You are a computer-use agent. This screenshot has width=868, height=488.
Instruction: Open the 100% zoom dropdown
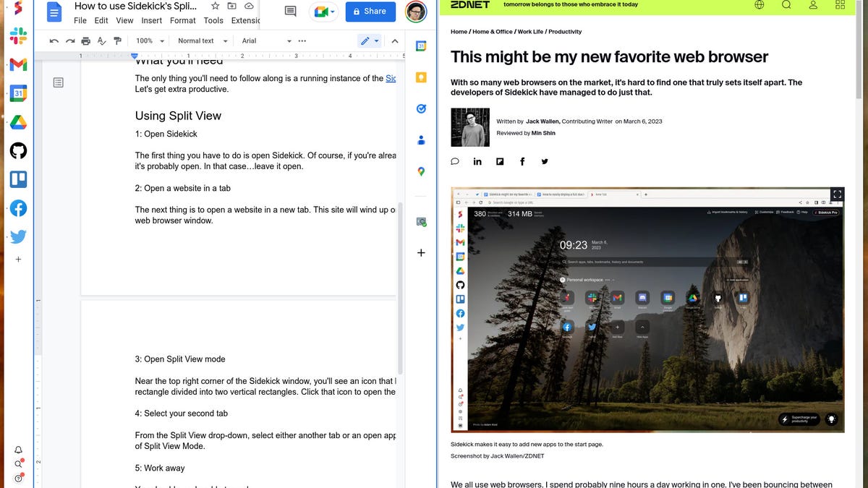pos(148,40)
